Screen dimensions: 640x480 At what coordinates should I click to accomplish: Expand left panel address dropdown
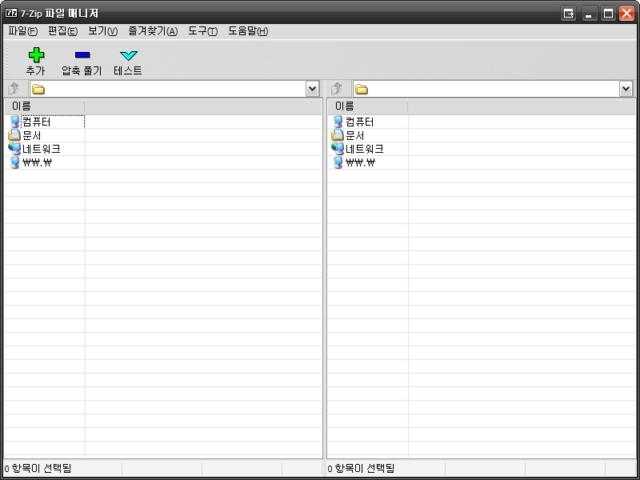coord(312,89)
